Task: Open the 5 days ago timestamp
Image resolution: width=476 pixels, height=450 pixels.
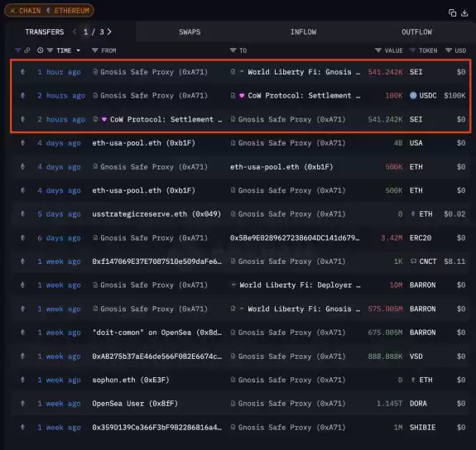Action: (60, 214)
